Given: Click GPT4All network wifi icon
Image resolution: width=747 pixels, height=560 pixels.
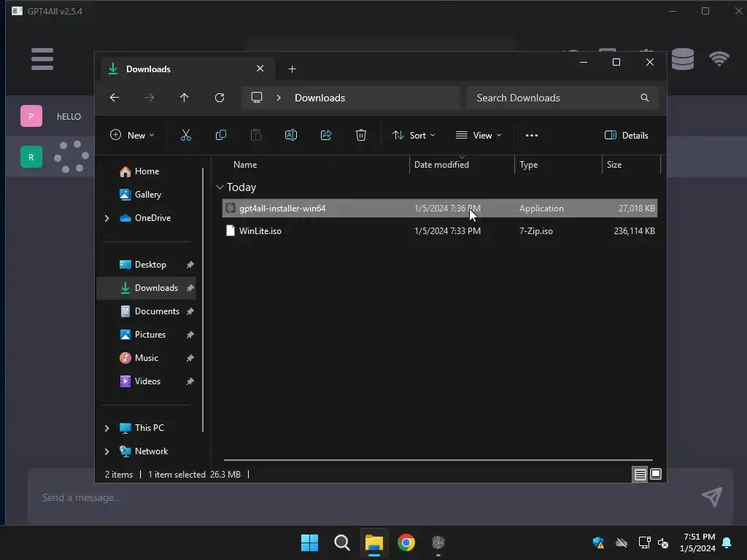Looking at the screenshot, I should [x=719, y=59].
